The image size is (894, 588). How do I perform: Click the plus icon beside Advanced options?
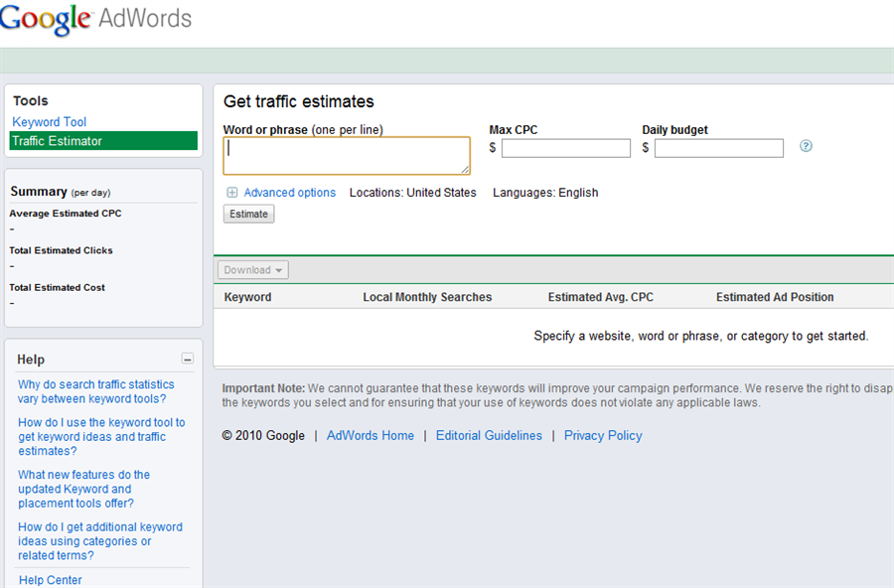pos(231,192)
